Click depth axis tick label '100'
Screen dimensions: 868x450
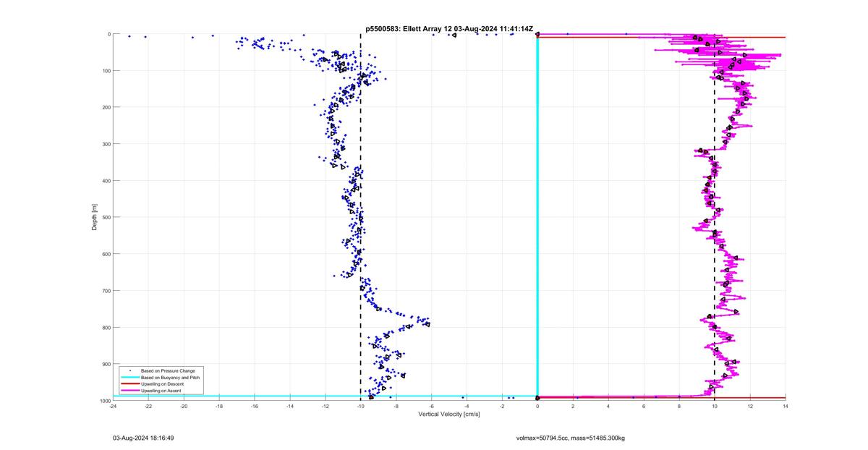pos(105,71)
